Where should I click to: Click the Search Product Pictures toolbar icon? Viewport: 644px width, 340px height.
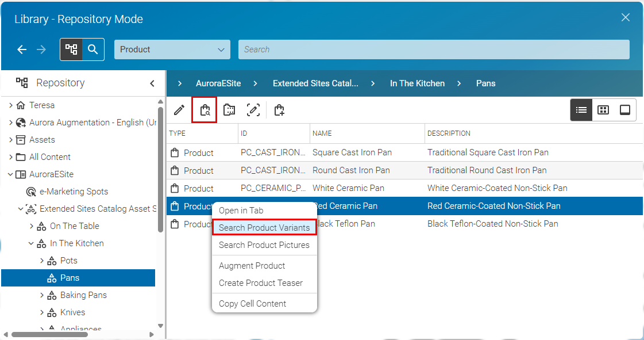[229, 109]
